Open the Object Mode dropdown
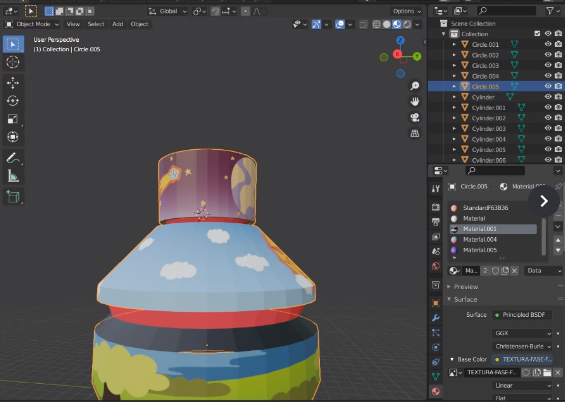Image resolution: width=565 pixels, height=402 pixels. (32, 24)
